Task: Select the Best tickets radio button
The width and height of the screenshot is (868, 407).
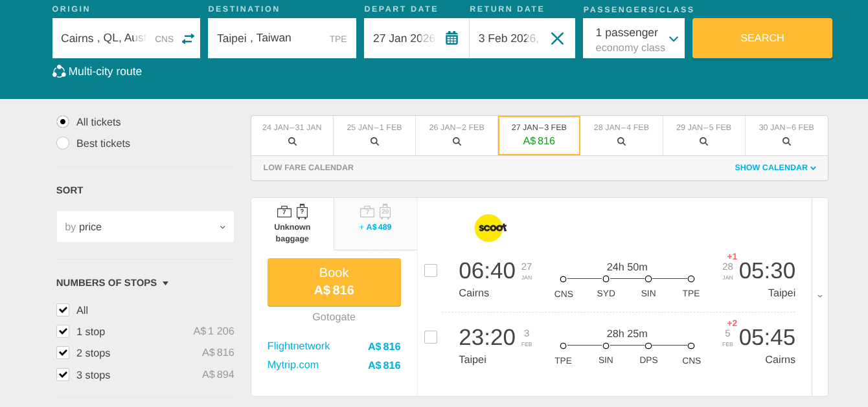Action: click(x=63, y=143)
